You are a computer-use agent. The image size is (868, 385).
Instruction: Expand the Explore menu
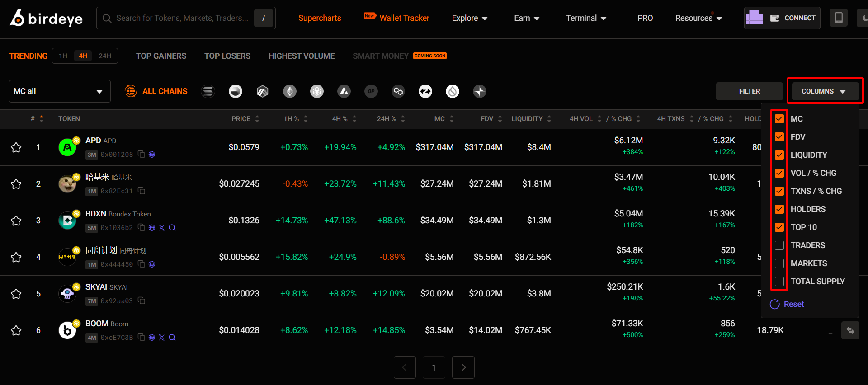[470, 18]
